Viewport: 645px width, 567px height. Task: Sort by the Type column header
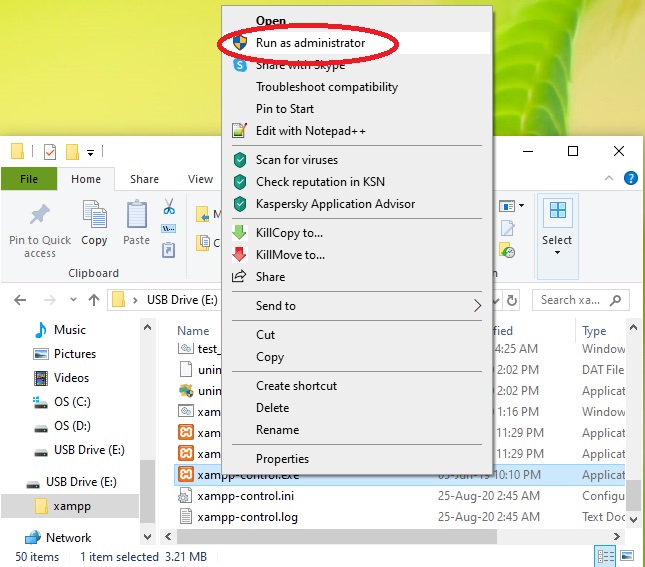click(x=594, y=331)
